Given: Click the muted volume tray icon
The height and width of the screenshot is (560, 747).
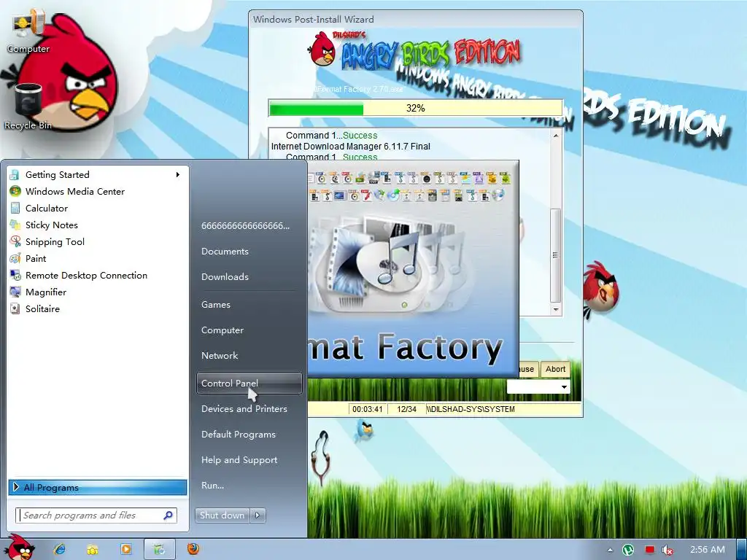Looking at the screenshot, I should (x=667, y=550).
